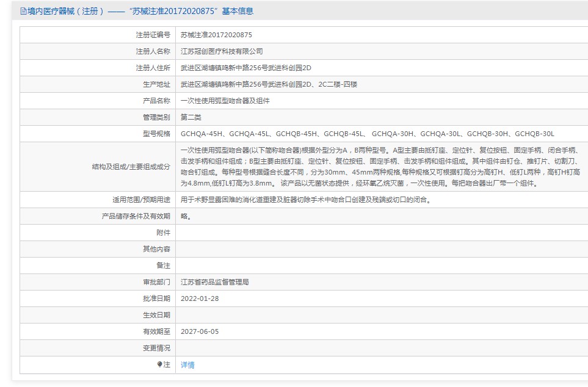Select product name 一次性使用弧型吻合器及组件
Image resolution: width=588 pixels, height=387 pixels.
[225, 101]
